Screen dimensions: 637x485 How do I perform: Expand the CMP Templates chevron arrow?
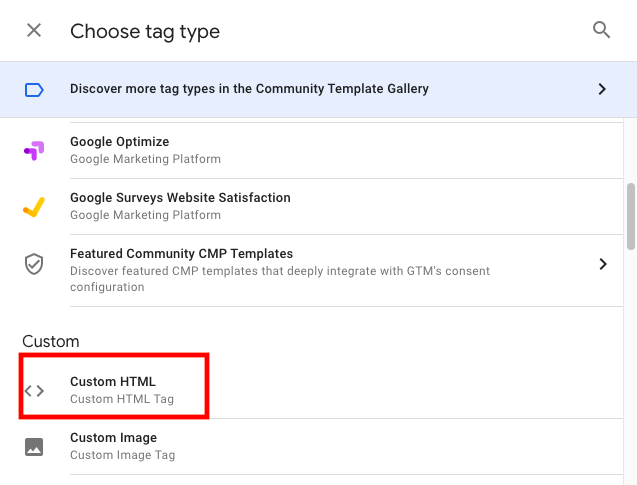(x=603, y=264)
